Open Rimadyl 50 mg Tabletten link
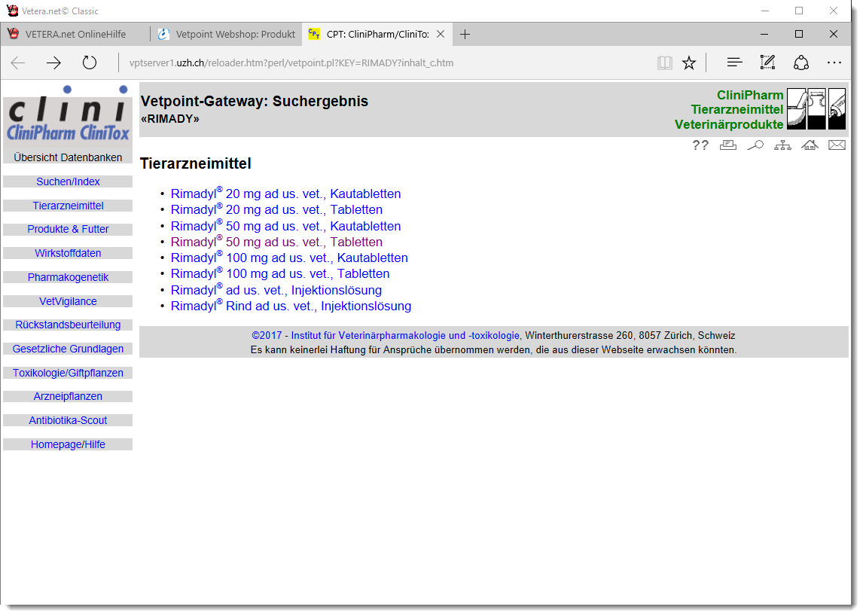Screen dimensions: 863x616 [276, 242]
